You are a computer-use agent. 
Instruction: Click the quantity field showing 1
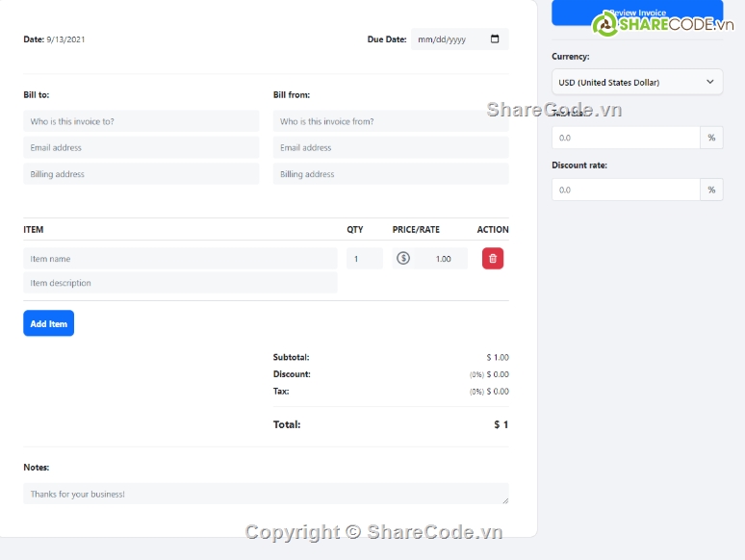365,259
